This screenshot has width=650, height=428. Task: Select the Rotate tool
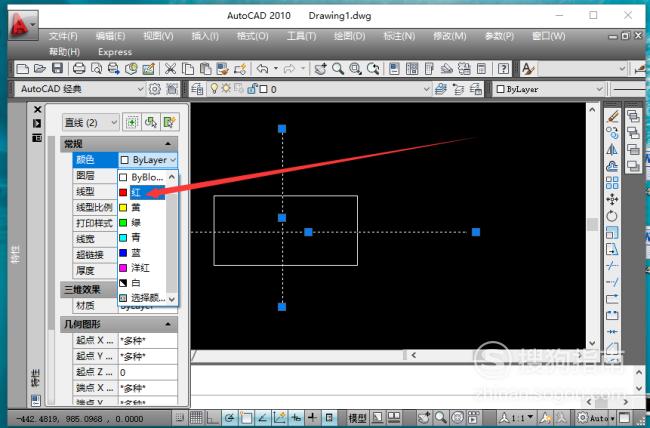coord(612,216)
